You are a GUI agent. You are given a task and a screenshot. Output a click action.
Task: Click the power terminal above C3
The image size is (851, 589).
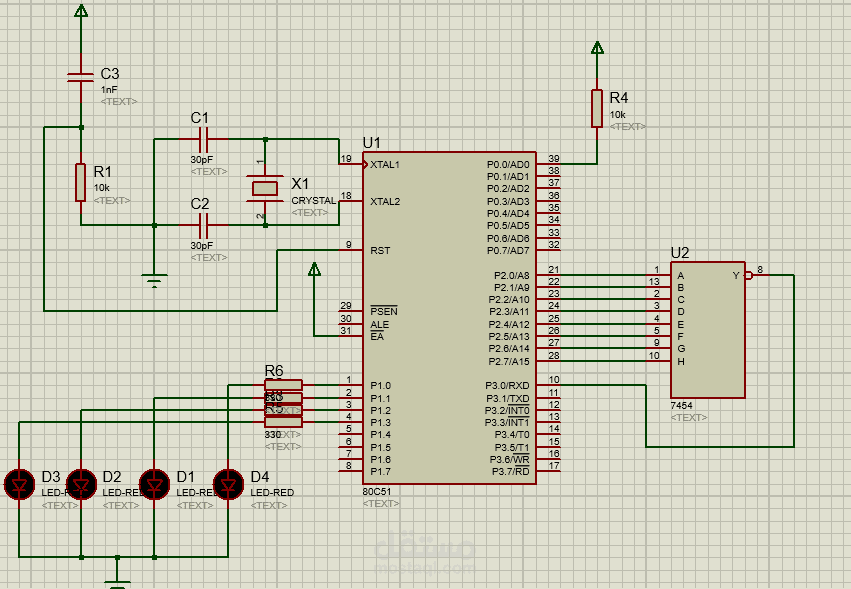[81, 10]
